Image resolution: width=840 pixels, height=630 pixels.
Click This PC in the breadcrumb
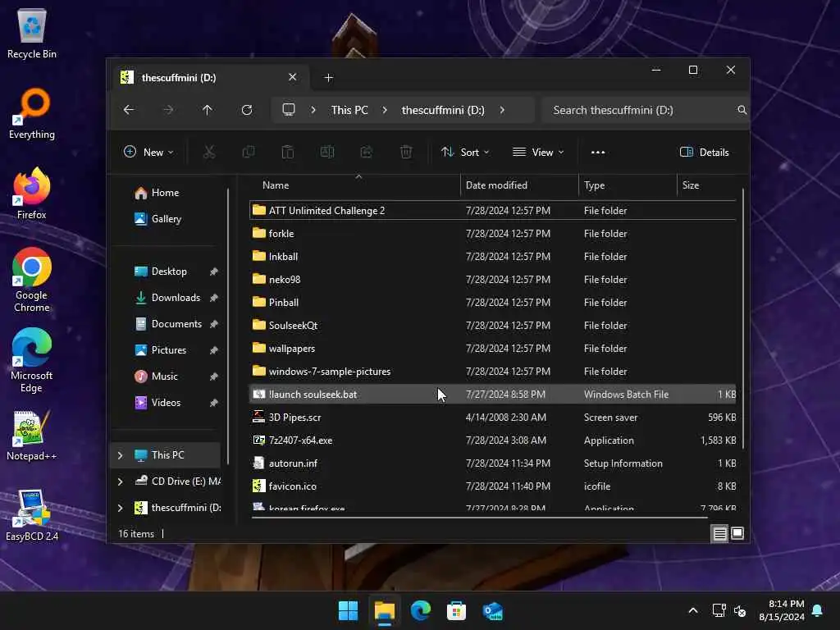pos(349,110)
